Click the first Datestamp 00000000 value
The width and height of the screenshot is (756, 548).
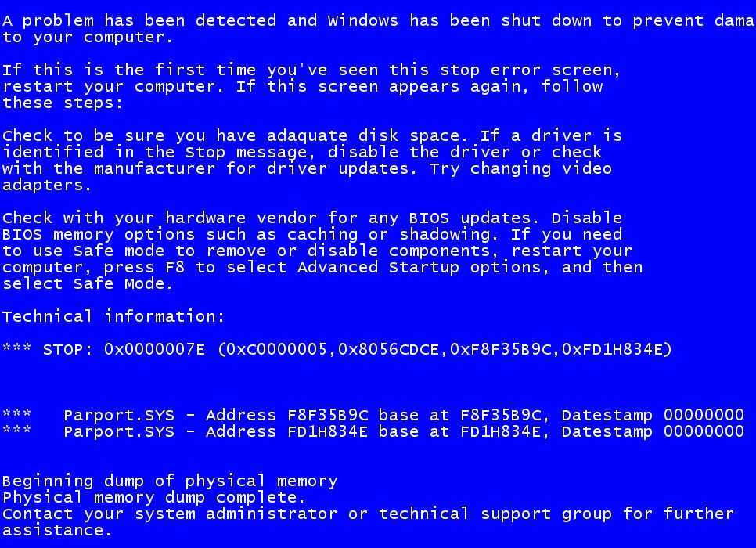[653, 415]
